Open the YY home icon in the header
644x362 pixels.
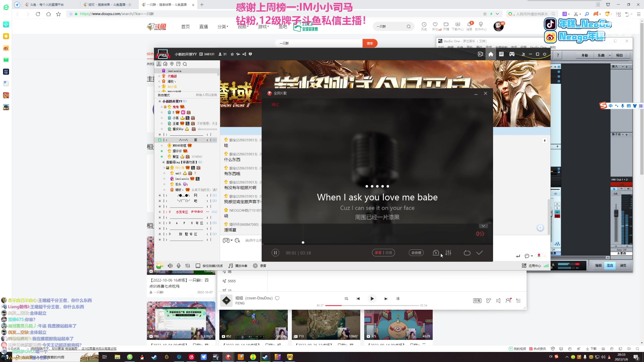coord(491,54)
